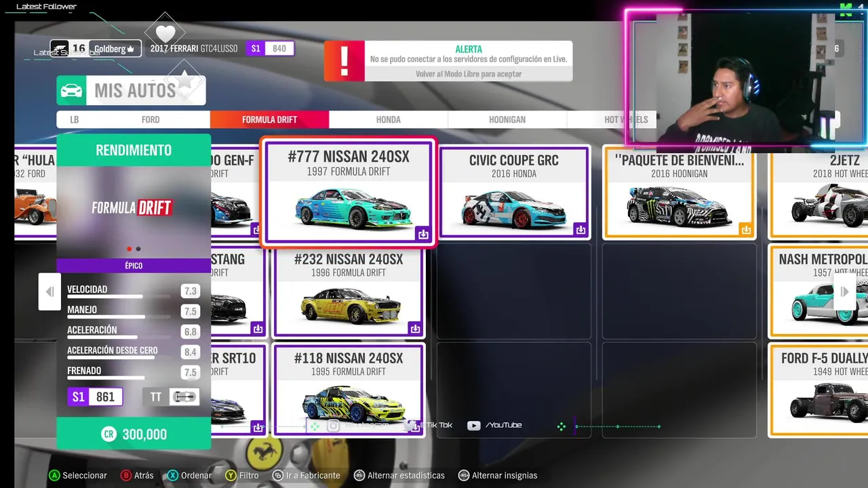
Task: Select the Ford manufacturer tab
Action: tap(151, 120)
